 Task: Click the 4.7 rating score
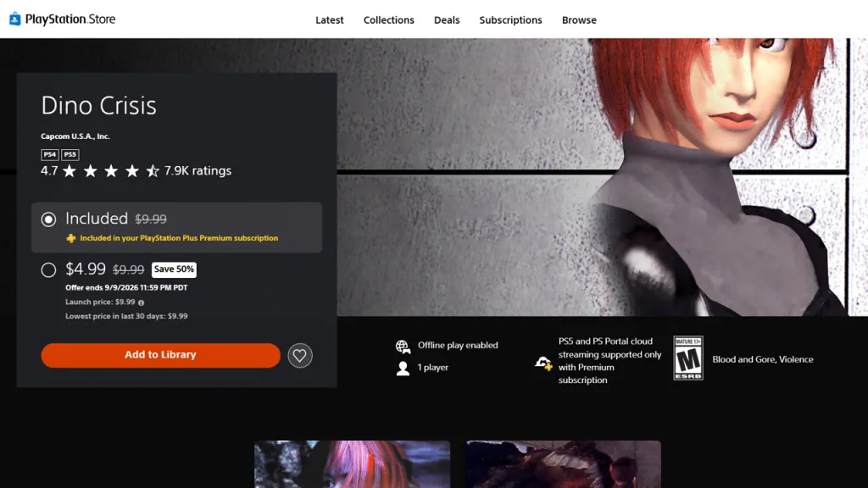pos(49,170)
